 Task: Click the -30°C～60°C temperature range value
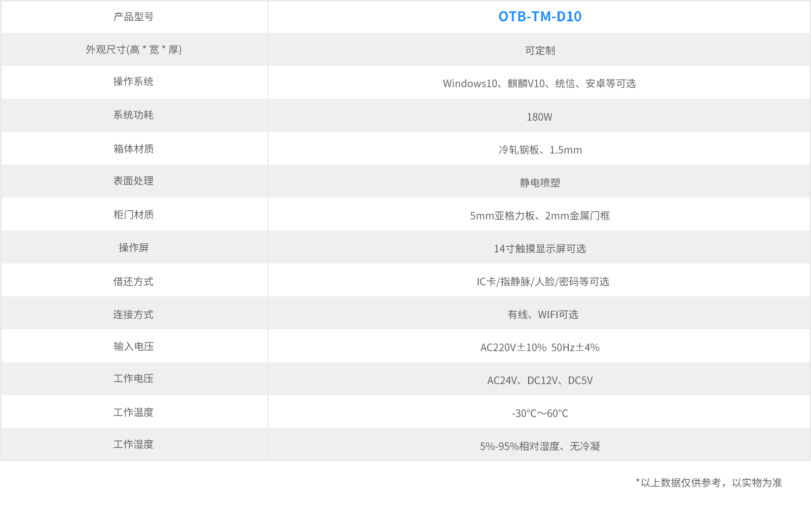point(540,413)
